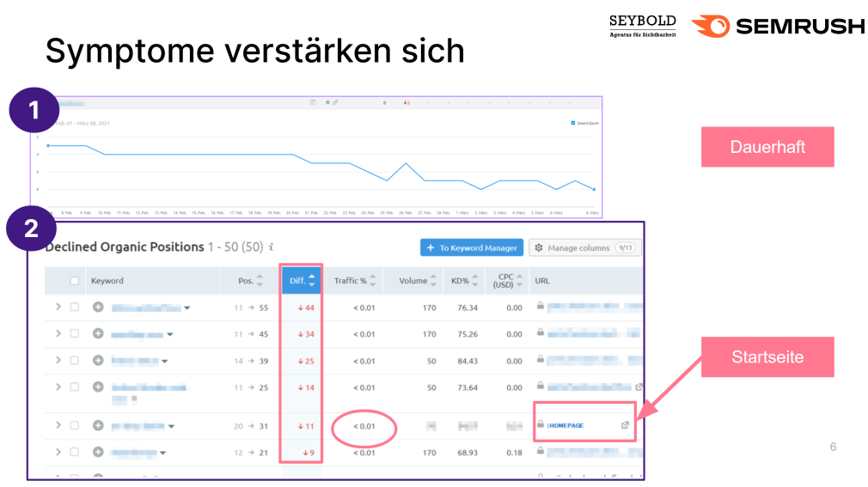Check the box in the '11 → 45' row

(x=74, y=334)
